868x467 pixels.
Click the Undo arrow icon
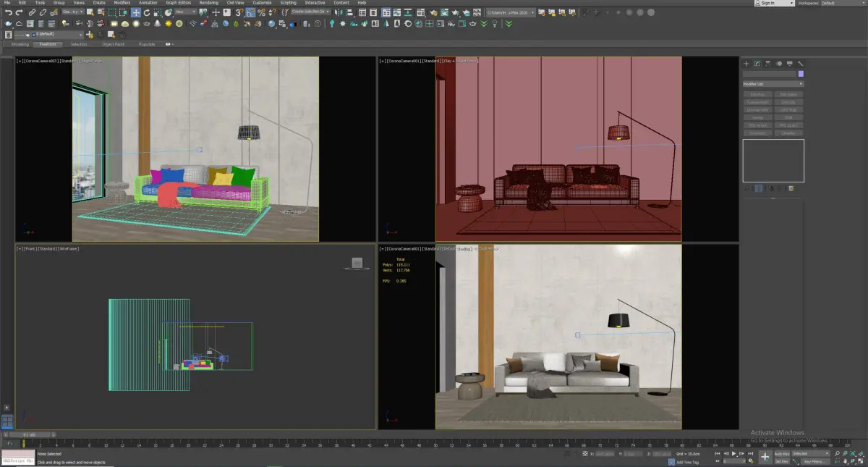click(x=8, y=12)
